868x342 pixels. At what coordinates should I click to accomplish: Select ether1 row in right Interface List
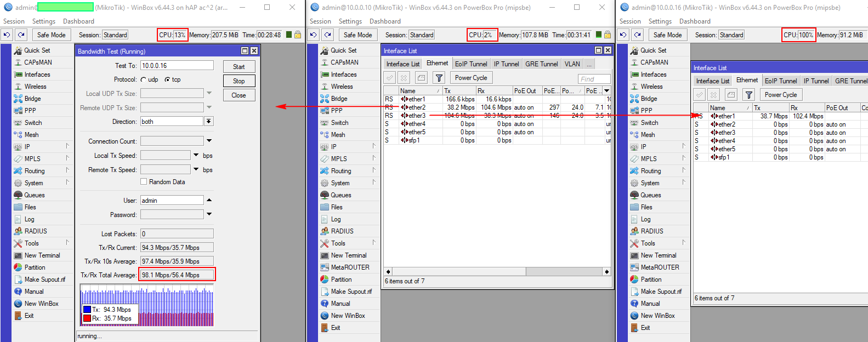781,116
